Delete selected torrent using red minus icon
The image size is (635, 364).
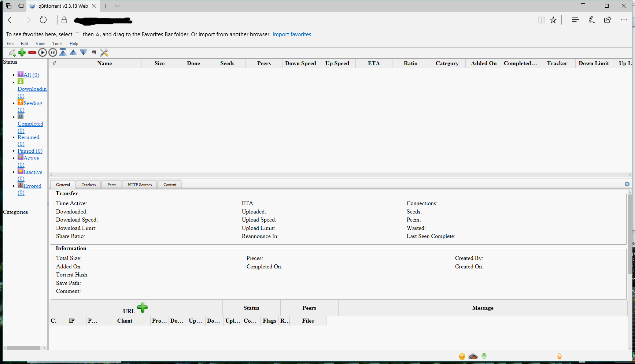click(x=32, y=52)
